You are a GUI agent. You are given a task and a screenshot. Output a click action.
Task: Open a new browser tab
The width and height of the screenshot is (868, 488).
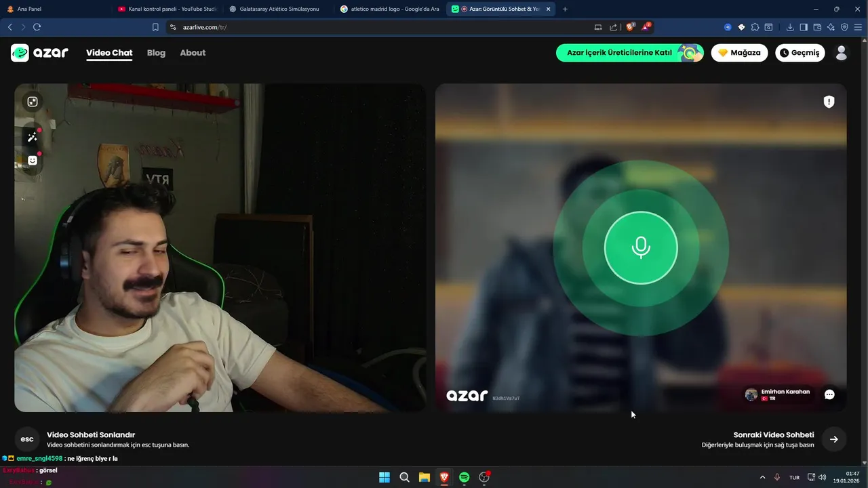tap(565, 9)
